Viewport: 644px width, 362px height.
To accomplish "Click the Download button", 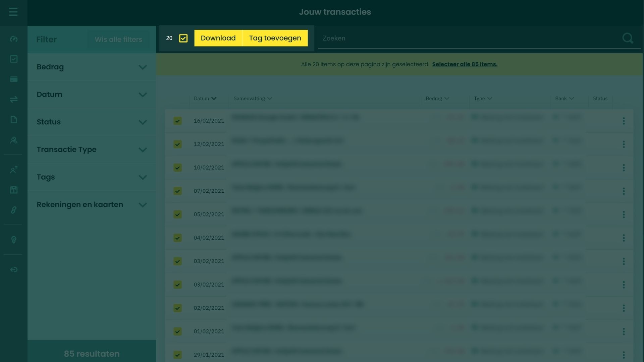I will point(218,38).
